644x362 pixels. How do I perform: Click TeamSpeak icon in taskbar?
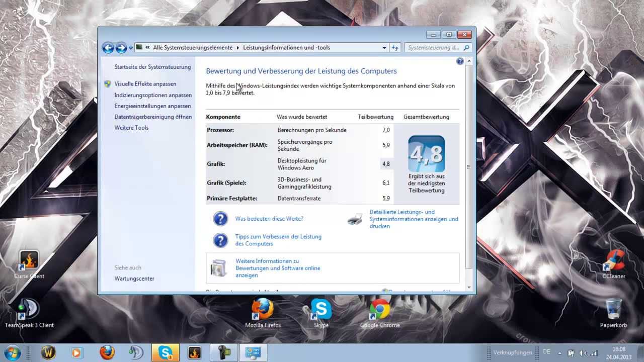point(136,352)
